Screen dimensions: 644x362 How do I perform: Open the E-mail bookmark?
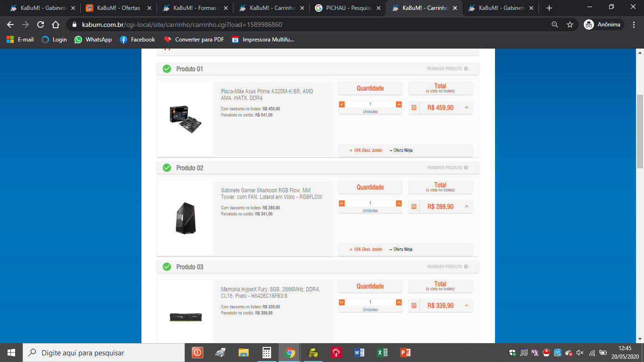pos(20,40)
